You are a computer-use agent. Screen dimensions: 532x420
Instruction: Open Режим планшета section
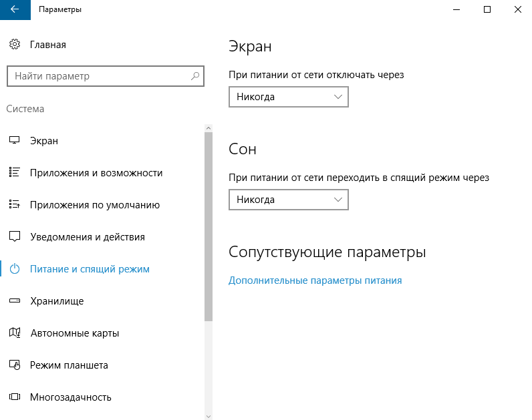pos(70,365)
